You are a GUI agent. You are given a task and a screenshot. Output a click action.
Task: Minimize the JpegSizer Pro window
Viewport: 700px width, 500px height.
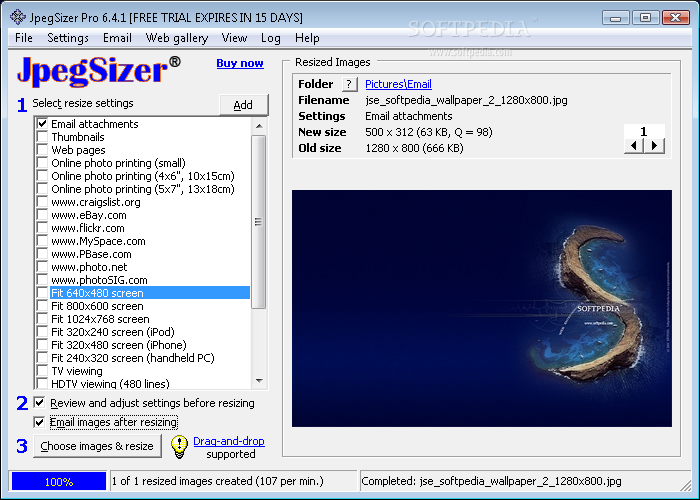616,18
